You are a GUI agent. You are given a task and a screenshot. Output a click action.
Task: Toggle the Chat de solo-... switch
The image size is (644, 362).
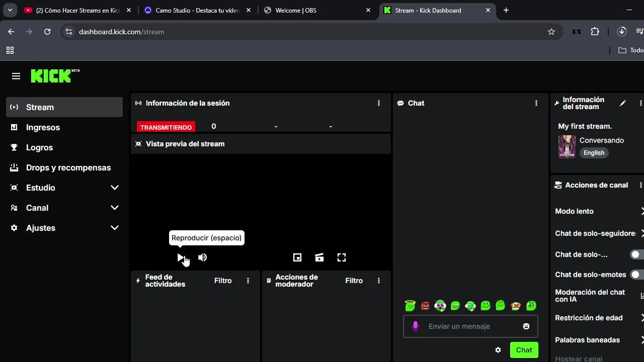[x=637, y=254]
